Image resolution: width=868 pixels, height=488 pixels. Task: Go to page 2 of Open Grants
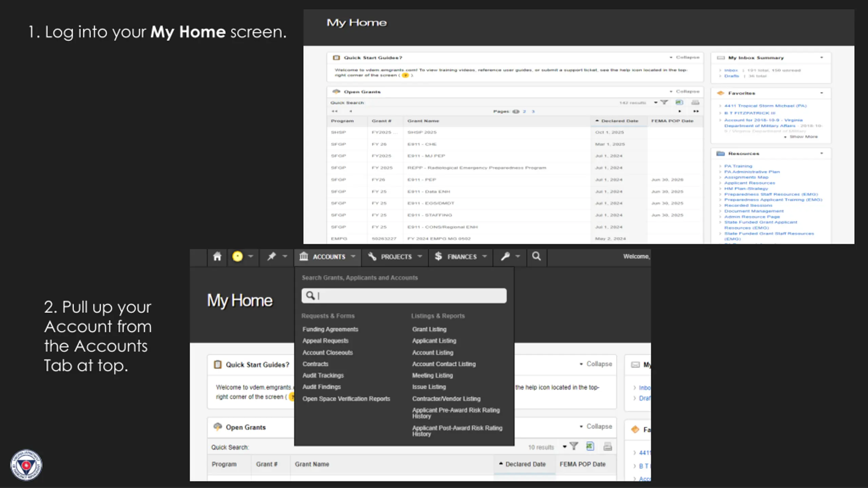[524, 111]
